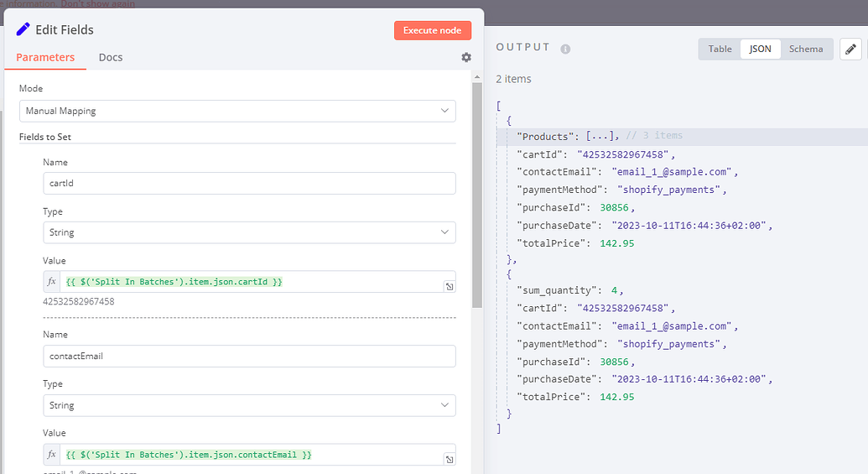This screenshot has height=474, width=868.
Task: Click the fx icon on cartId value
Action: 52,282
